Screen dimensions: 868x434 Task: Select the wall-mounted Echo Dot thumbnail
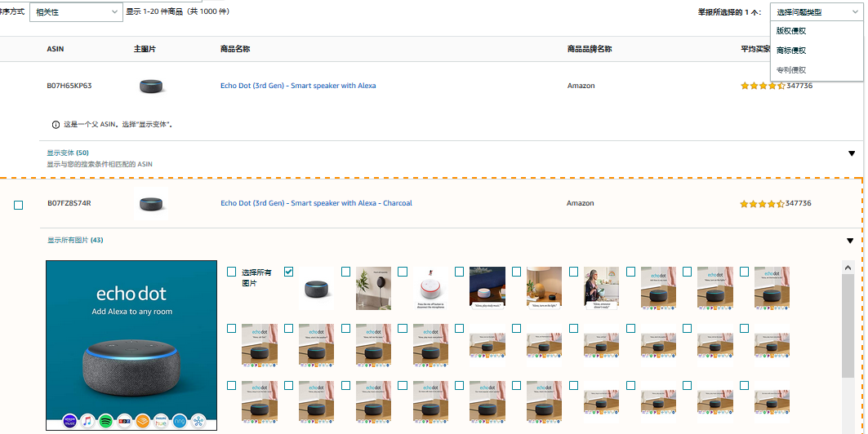(x=374, y=289)
